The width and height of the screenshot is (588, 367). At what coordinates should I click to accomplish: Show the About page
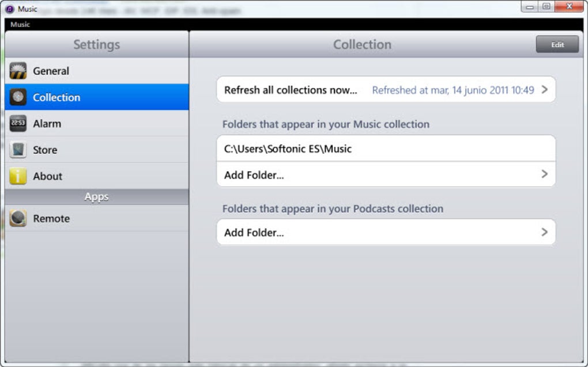[x=97, y=176]
